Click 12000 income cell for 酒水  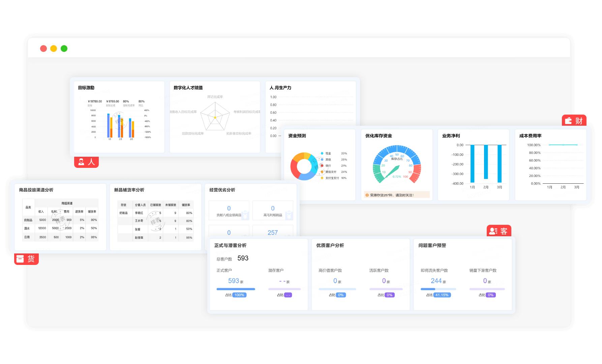[x=42, y=228]
